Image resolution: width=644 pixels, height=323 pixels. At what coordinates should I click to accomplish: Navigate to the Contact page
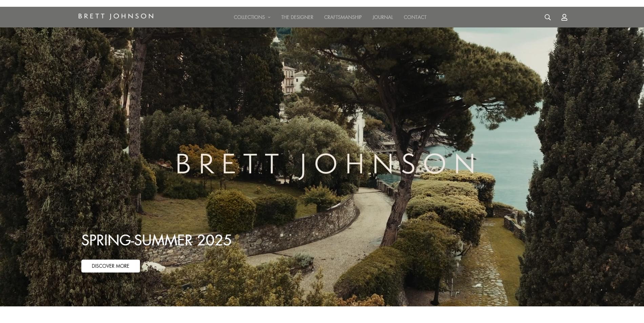pos(415,17)
